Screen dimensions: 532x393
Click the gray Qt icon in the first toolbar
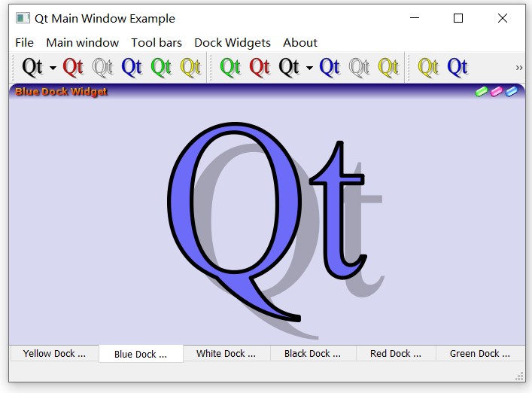pyautogui.click(x=102, y=67)
